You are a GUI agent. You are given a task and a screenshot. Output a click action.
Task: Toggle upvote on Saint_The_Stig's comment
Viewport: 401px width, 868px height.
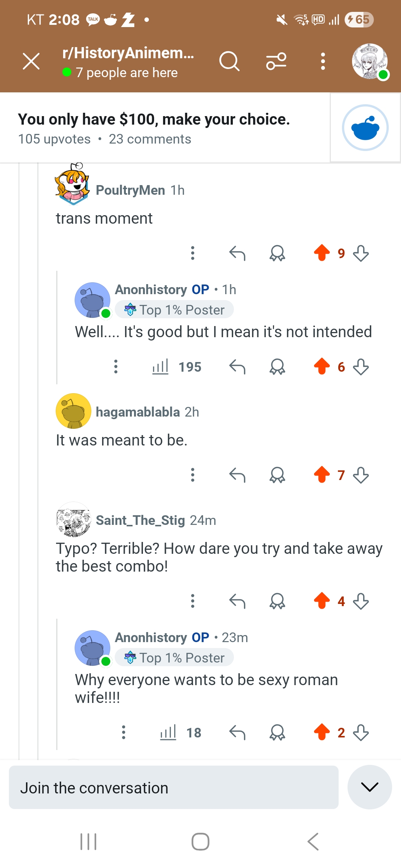point(322,601)
